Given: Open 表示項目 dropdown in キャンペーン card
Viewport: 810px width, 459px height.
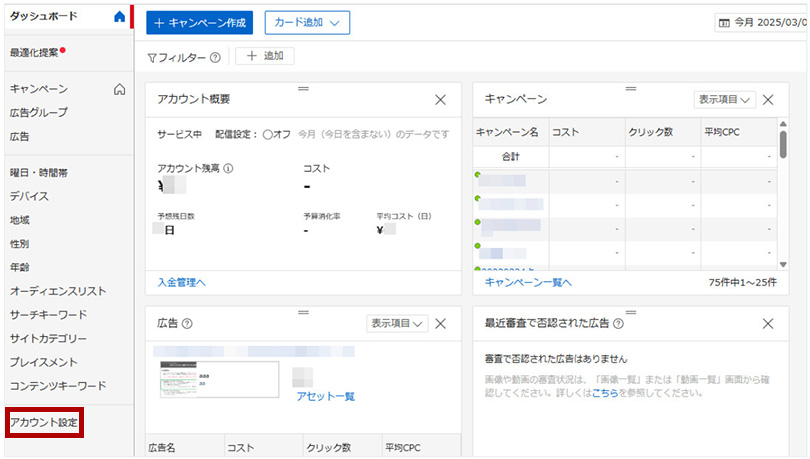Looking at the screenshot, I should pyautogui.click(x=724, y=100).
